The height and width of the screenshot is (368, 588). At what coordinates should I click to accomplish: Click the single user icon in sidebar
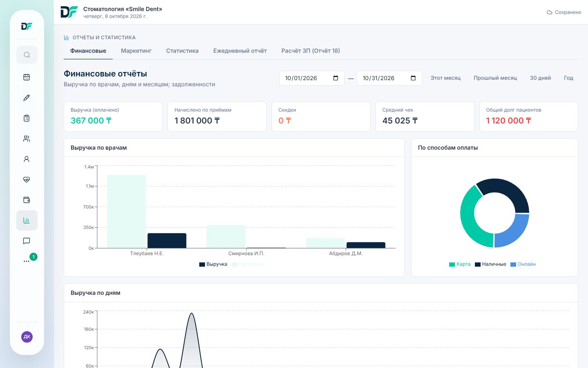(x=27, y=159)
